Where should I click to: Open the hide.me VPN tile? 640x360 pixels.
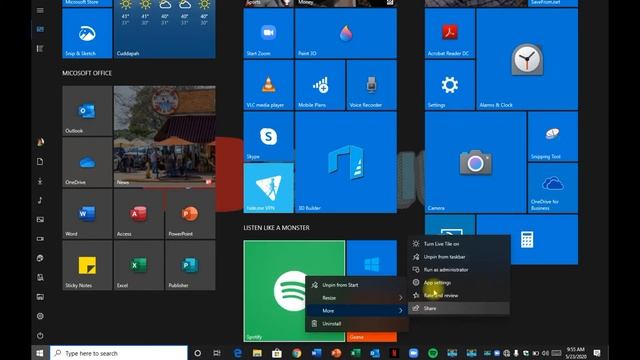[x=268, y=188]
